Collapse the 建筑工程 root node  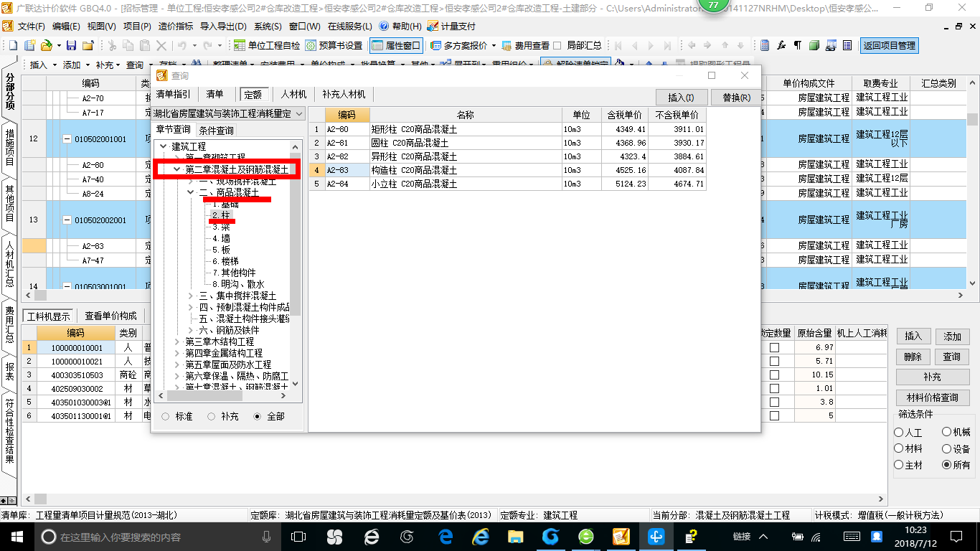(x=164, y=146)
